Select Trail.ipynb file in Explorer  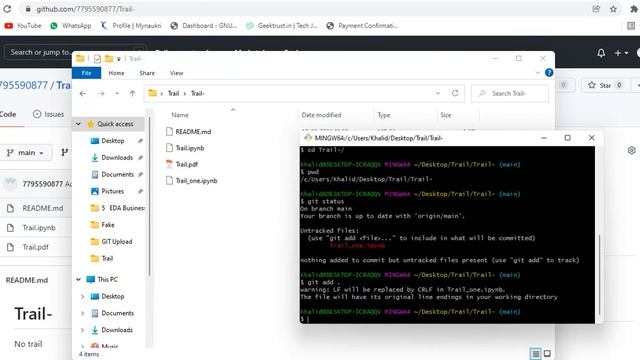tap(185, 148)
